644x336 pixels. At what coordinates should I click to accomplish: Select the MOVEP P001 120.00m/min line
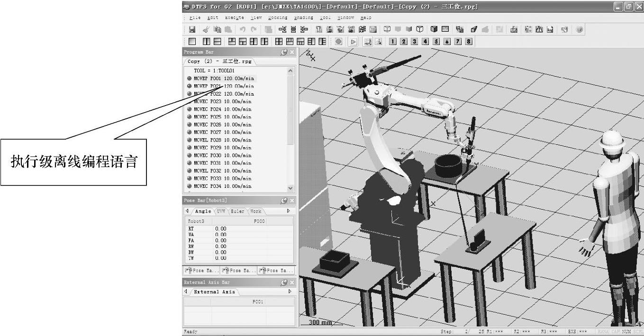(x=224, y=78)
